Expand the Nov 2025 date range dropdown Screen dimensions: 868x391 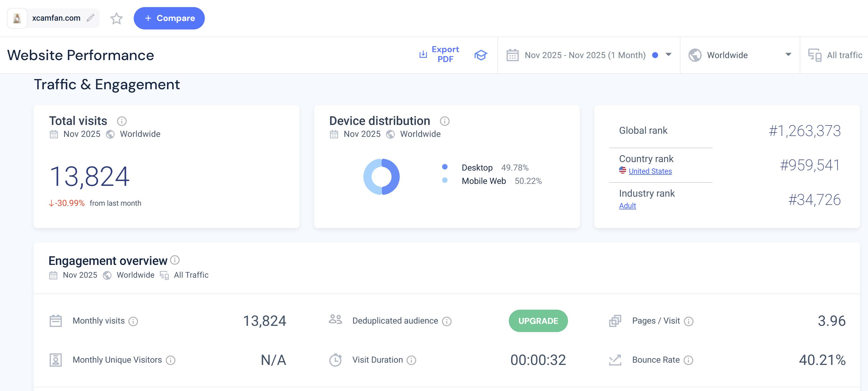click(x=589, y=55)
